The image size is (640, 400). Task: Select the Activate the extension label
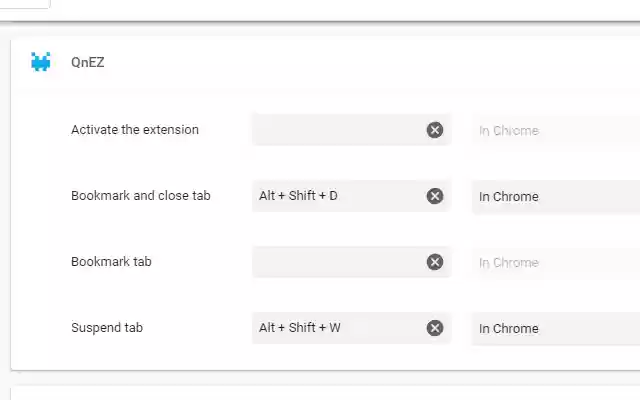(x=135, y=130)
